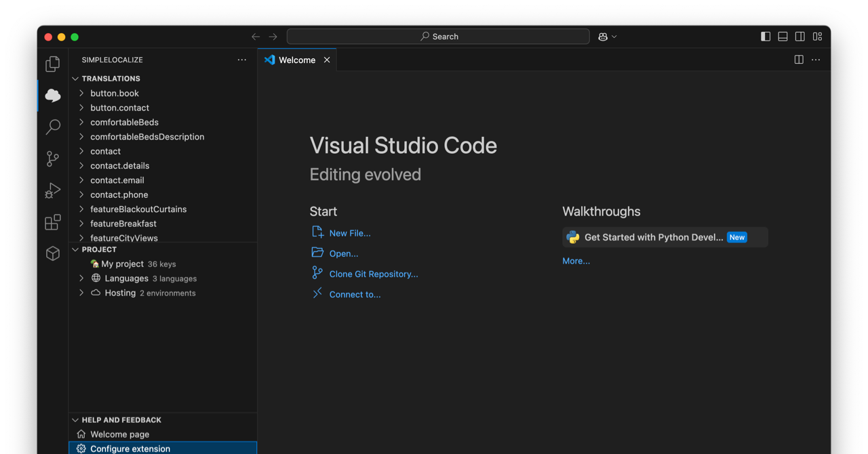
Task: Click the VS Code logo on Welcome tab
Action: point(270,60)
